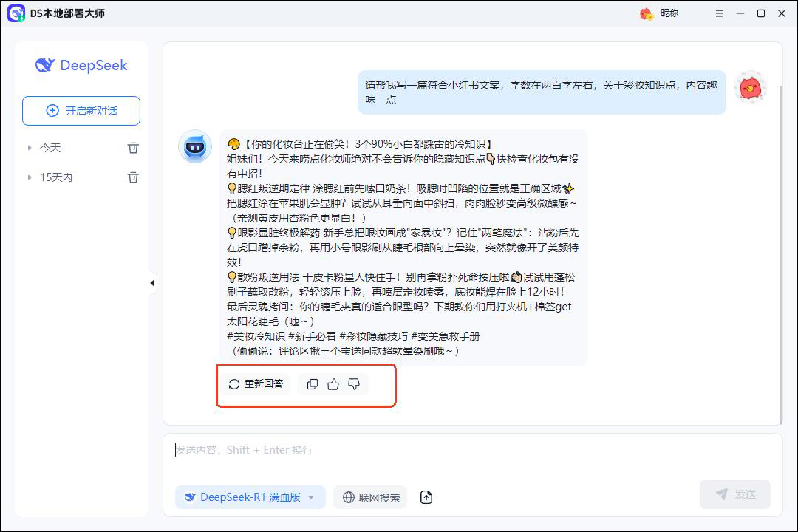Click the chat area vertical scrollbar
This screenshot has width=798, height=532.
pos(781,254)
